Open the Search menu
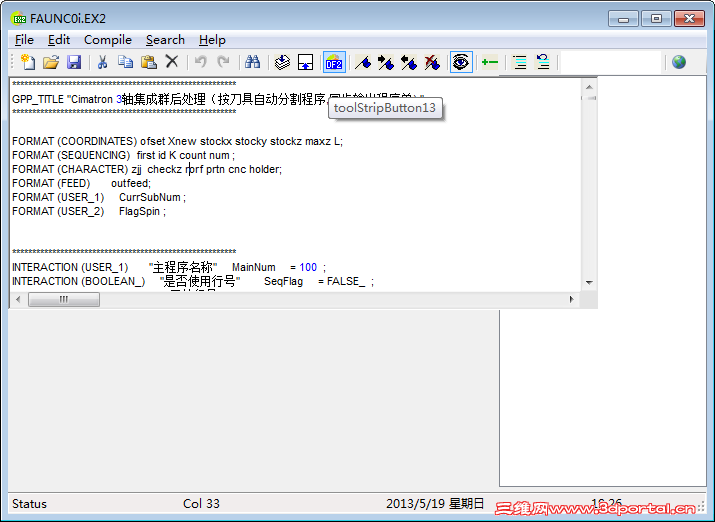Screen dimensions: 715x522 [x=165, y=40]
